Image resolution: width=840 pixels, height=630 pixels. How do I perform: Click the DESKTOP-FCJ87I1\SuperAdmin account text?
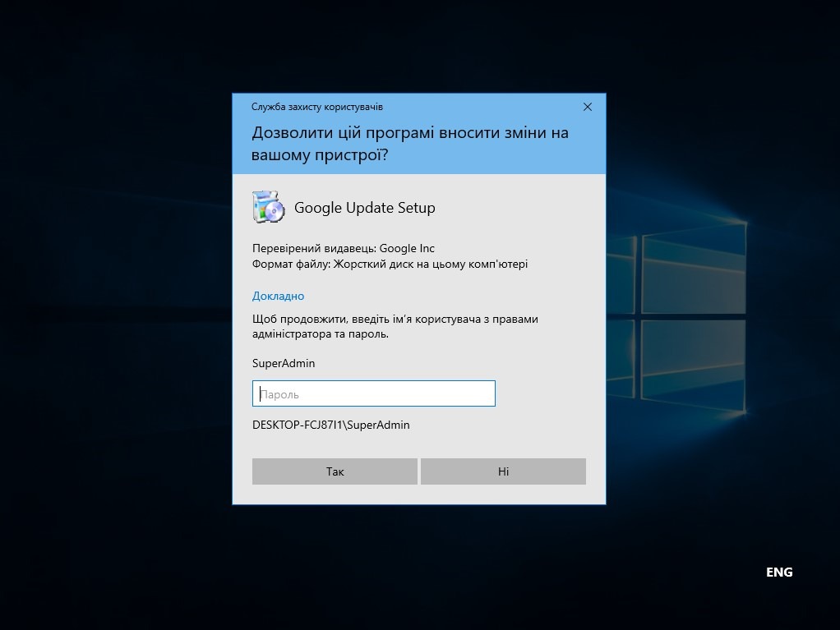coord(330,425)
